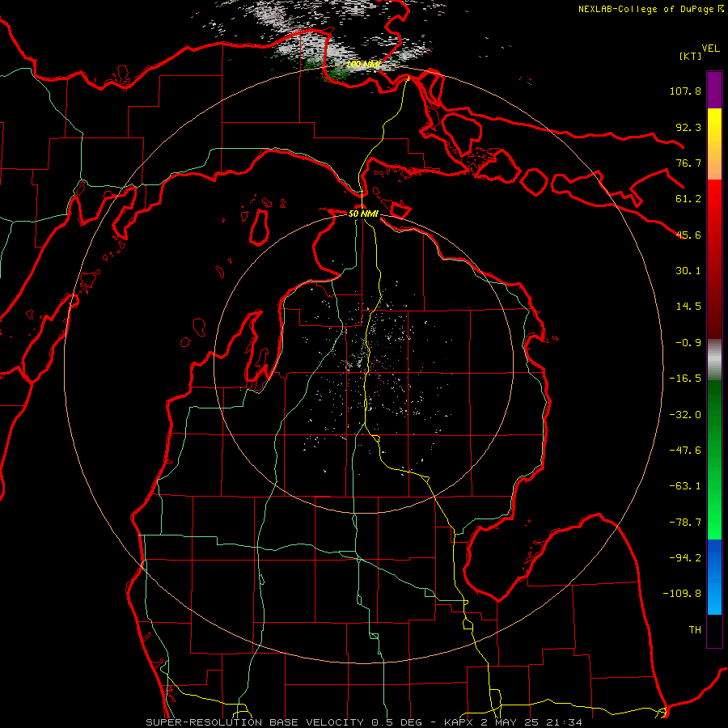Click the 14.5 velocity scale value
Screen dimensions: 728x728
point(688,307)
